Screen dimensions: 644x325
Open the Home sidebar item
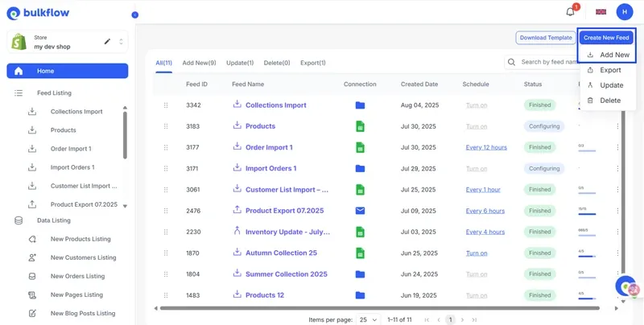click(68, 71)
